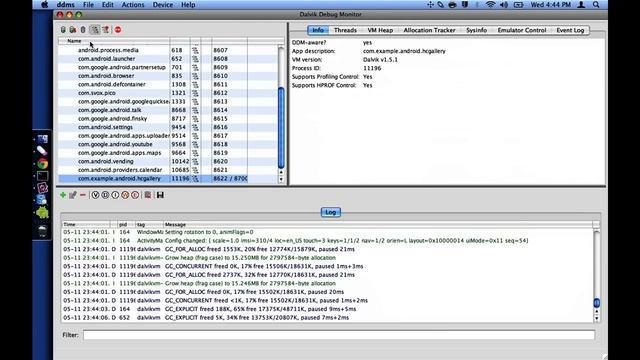Click the process list scroll down arrow

[x=281, y=180]
